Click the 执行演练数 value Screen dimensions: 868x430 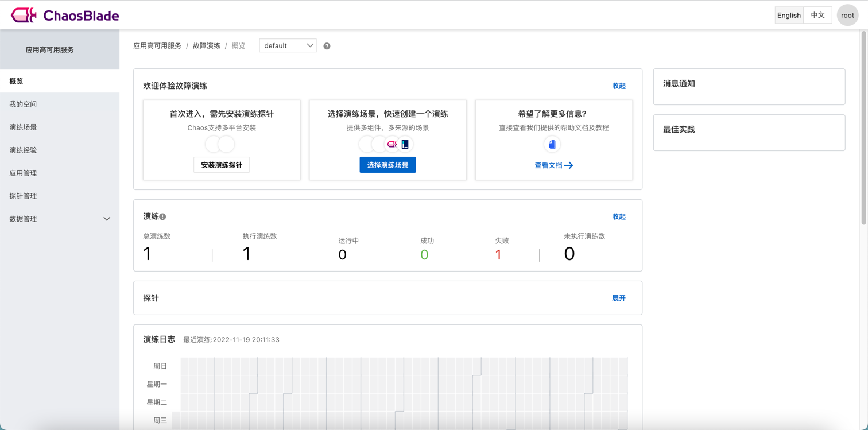point(247,254)
